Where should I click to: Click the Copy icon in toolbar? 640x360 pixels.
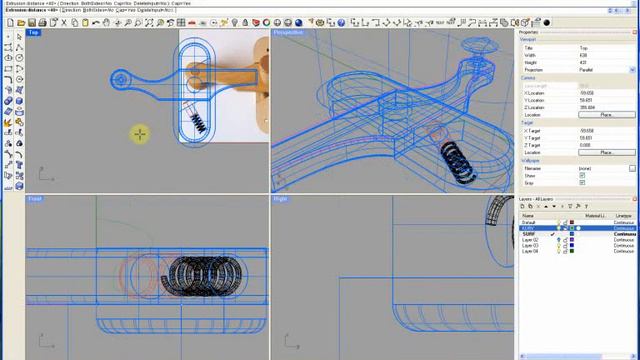[75, 23]
